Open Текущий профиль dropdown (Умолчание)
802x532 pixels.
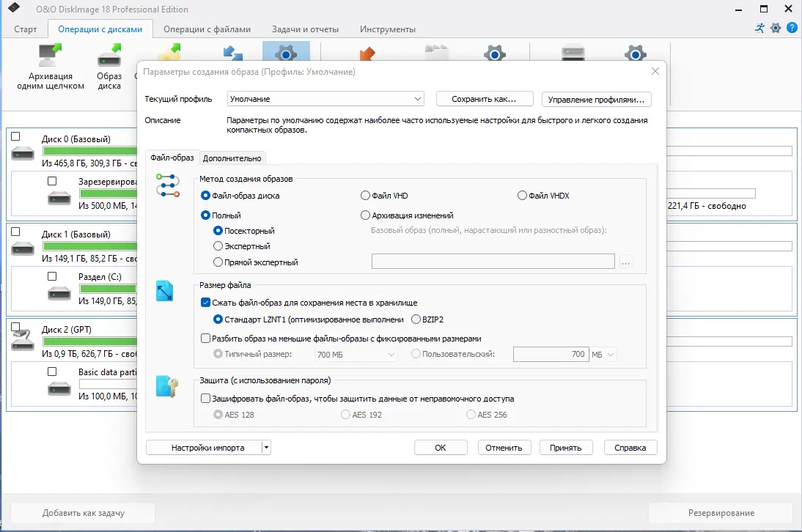(x=325, y=99)
